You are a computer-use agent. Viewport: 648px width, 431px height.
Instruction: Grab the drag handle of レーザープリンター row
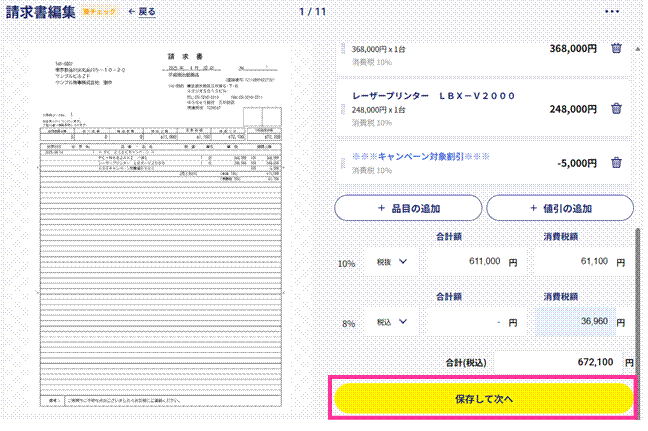point(343,109)
